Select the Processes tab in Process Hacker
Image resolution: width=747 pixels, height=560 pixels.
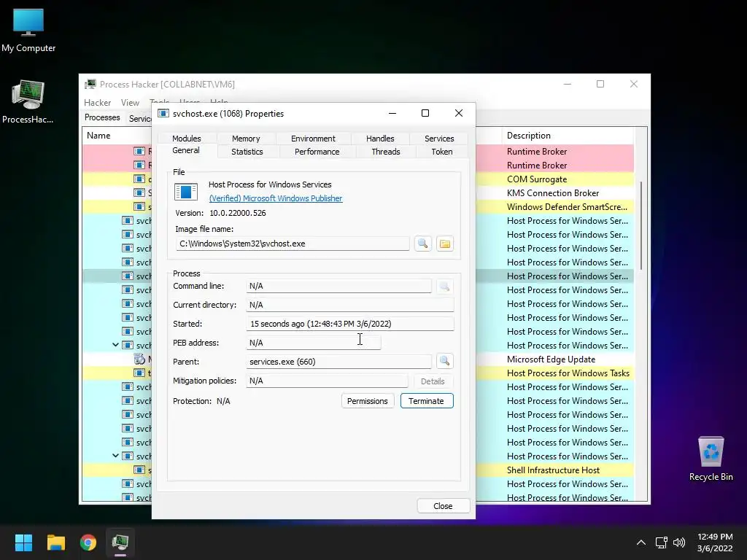102,117
